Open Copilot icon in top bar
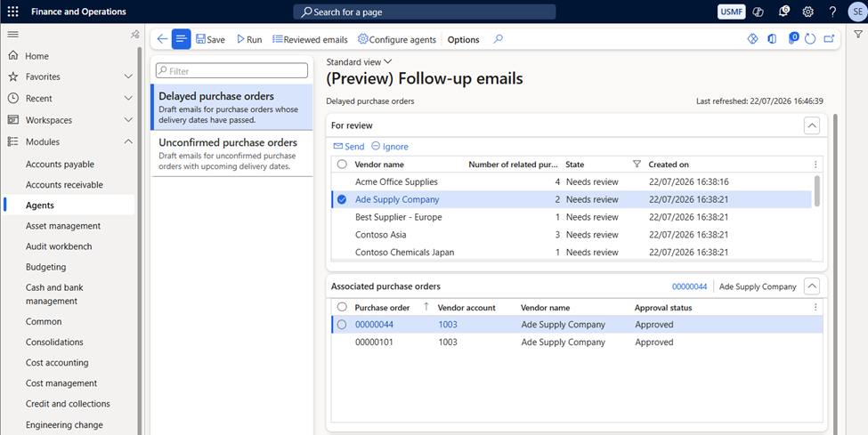 [758, 12]
